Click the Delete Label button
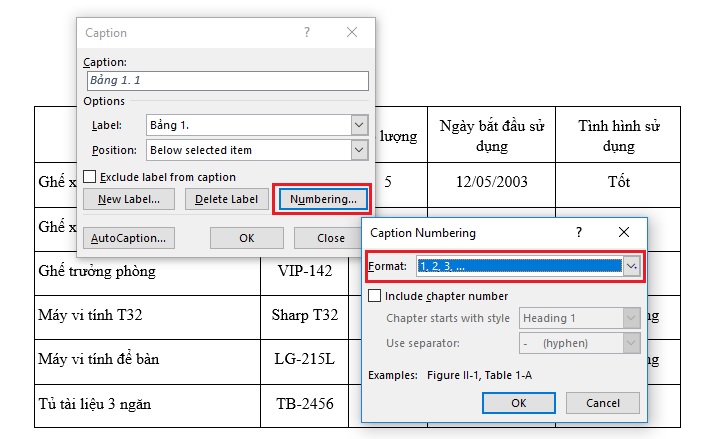This screenshot has width=717, height=439. point(226,199)
